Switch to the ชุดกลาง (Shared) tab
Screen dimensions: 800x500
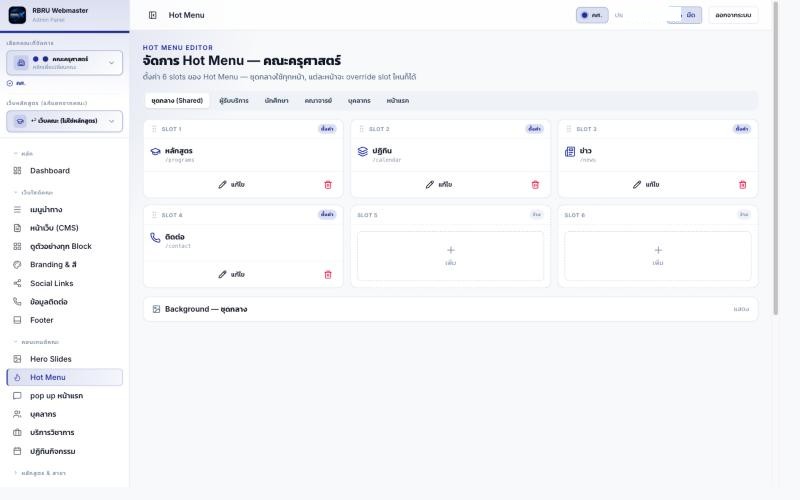tap(177, 101)
